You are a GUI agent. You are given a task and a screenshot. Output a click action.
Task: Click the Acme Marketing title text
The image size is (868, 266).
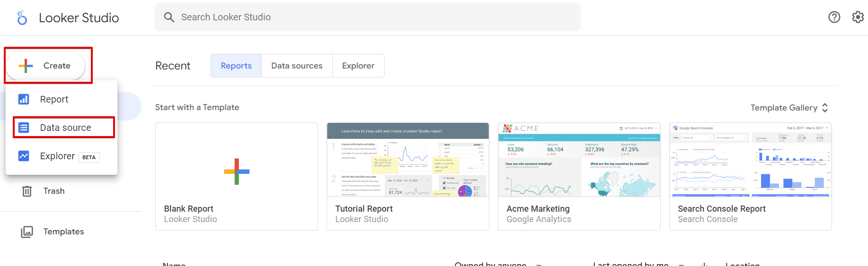pos(538,209)
